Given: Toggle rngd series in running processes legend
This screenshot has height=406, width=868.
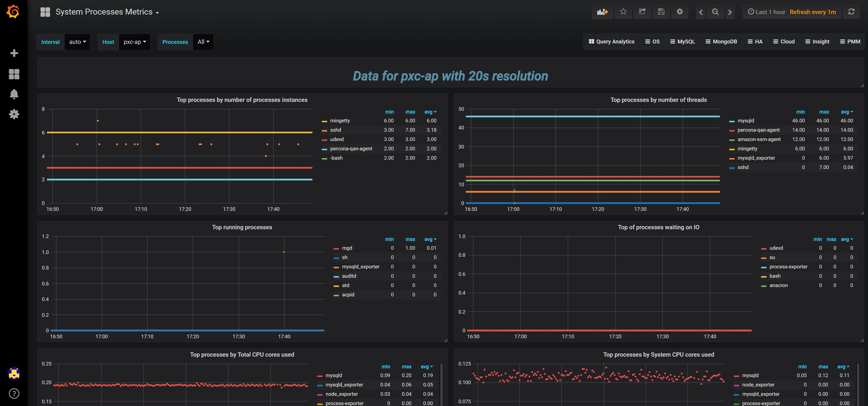Looking at the screenshot, I should 347,248.
